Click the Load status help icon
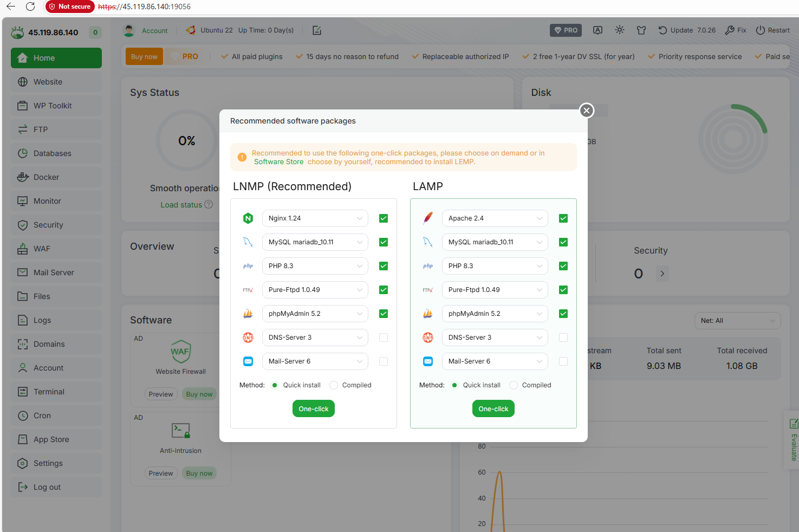Screen dimensions: 799x532 coord(209,205)
